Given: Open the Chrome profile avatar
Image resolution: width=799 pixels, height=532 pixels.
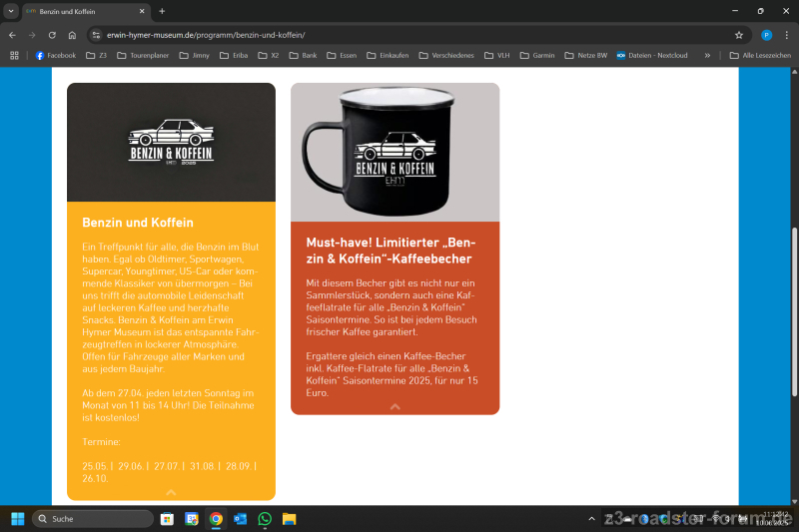Looking at the screenshot, I should point(766,35).
